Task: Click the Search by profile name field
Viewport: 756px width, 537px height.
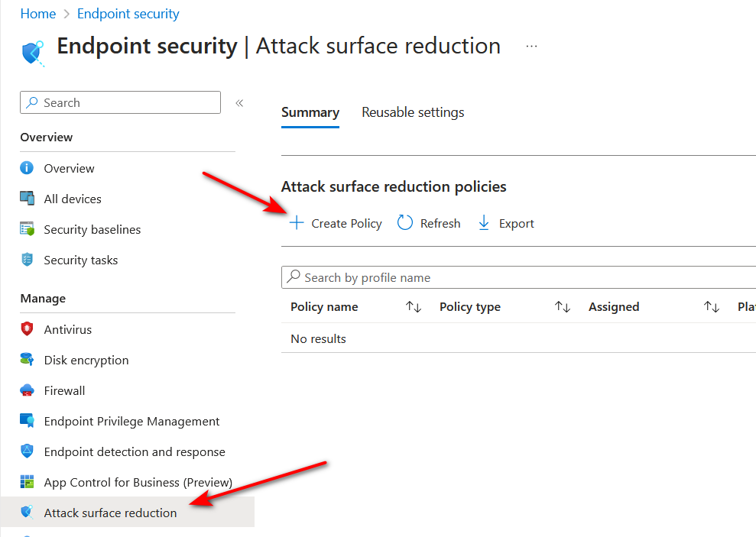Action: point(518,277)
